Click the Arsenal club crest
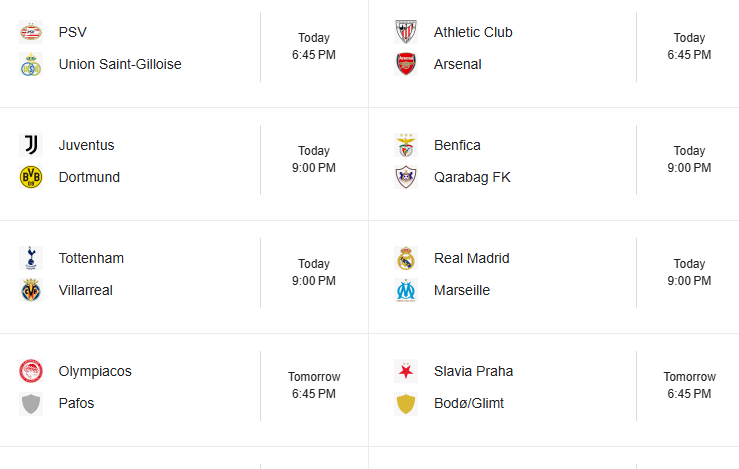The width and height of the screenshot is (739, 469). pyautogui.click(x=406, y=64)
